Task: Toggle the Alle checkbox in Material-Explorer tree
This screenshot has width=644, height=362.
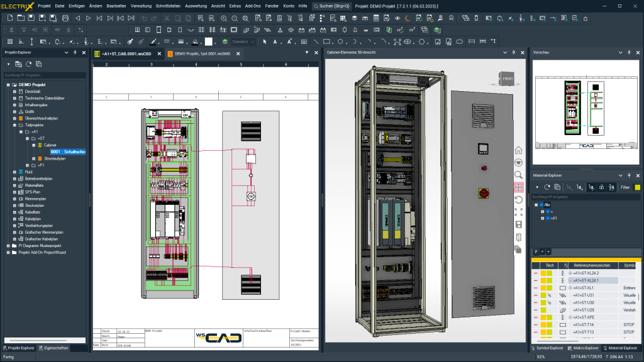Action: pos(542,204)
